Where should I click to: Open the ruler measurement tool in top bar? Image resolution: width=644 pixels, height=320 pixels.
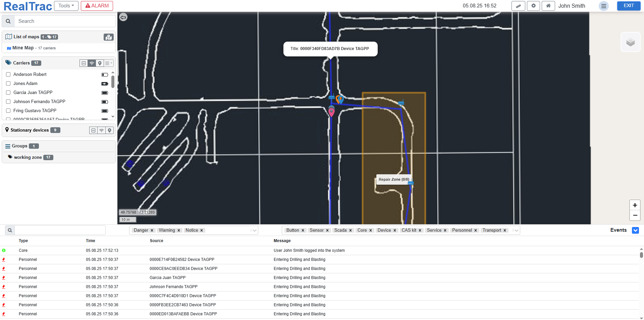click(x=518, y=6)
